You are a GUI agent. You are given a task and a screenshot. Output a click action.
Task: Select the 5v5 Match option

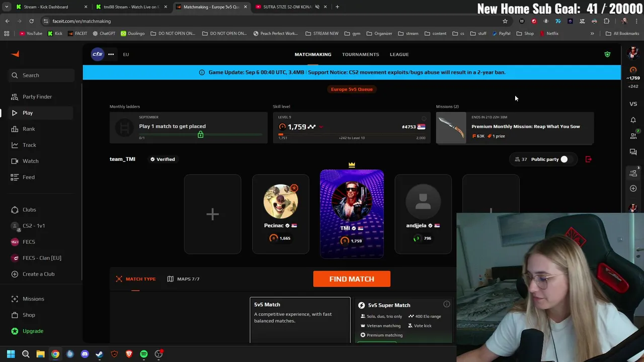pos(300,320)
